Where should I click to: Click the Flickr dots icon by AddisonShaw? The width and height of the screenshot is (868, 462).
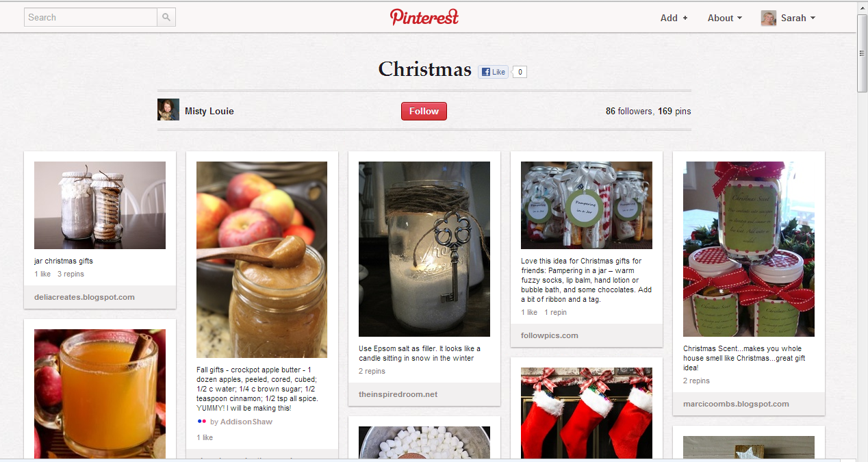pyautogui.click(x=201, y=422)
